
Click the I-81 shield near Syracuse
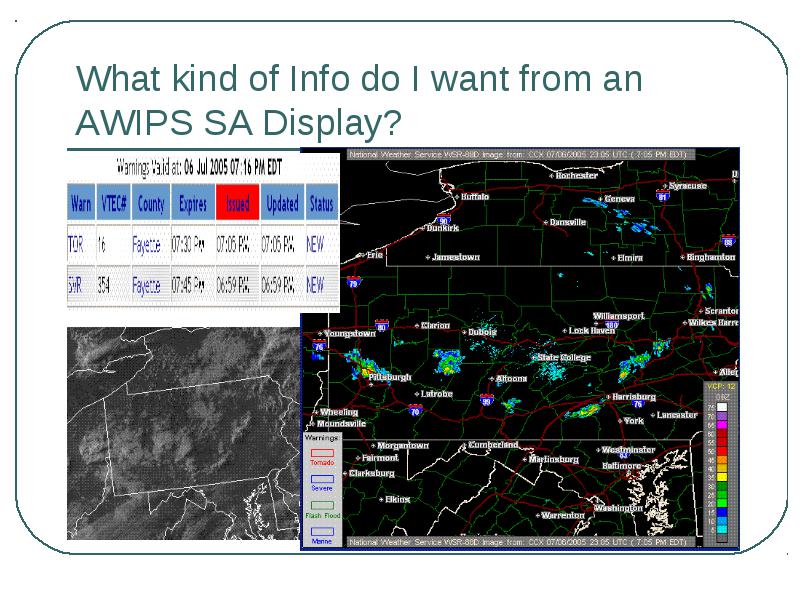[662, 195]
